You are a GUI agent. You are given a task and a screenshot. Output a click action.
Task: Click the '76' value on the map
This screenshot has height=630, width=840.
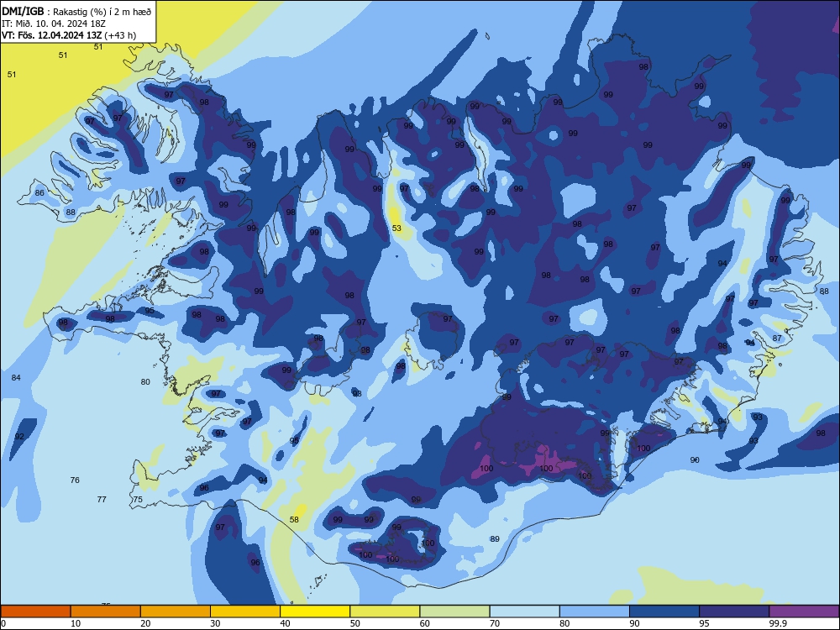75,480
